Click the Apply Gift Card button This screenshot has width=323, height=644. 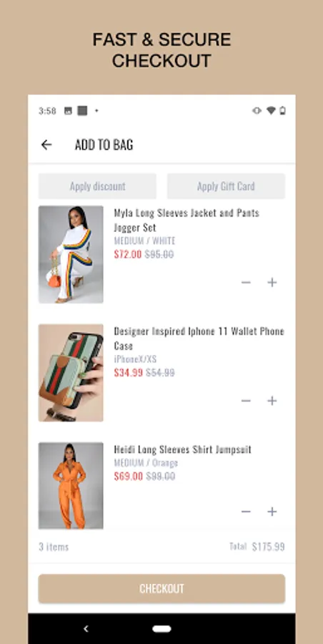(x=226, y=186)
